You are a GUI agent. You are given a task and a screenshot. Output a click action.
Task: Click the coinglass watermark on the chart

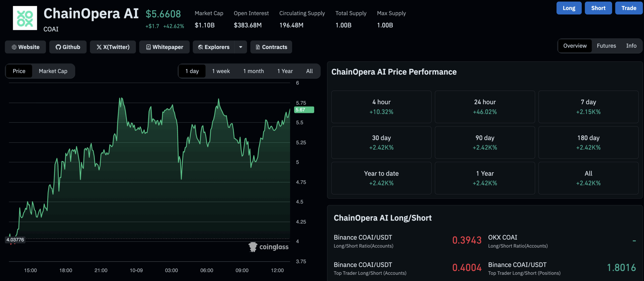pyautogui.click(x=268, y=247)
